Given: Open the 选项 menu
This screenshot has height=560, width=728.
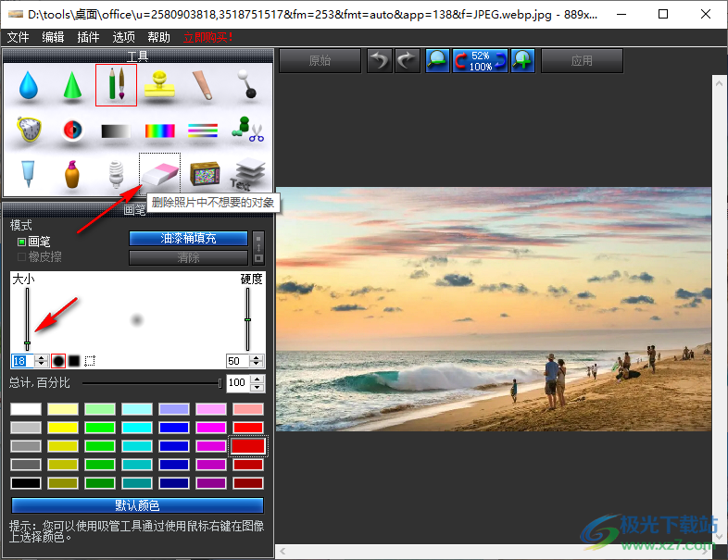Looking at the screenshot, I should (123, 37).
